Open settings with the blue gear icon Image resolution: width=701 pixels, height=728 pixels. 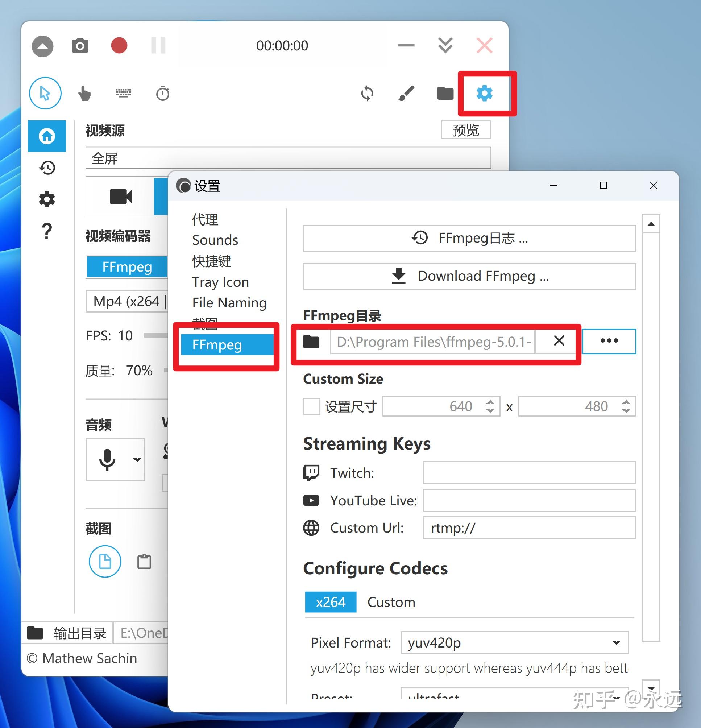point(485,93)
